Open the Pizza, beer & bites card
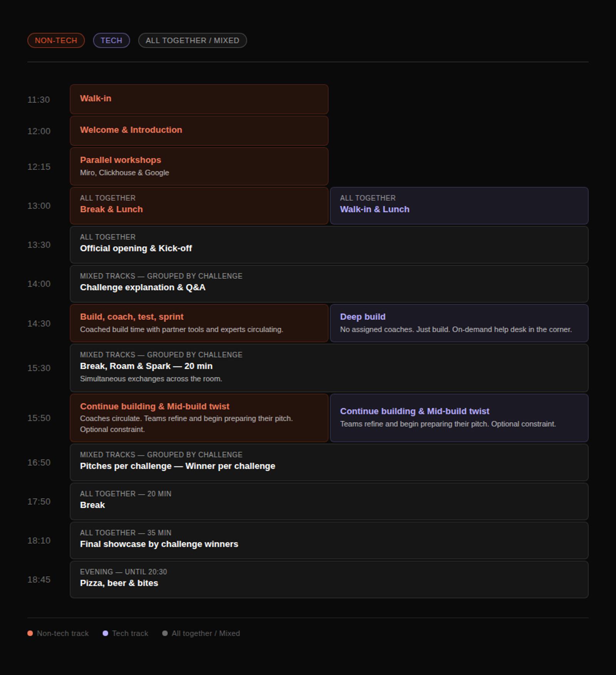 (329, 579)
